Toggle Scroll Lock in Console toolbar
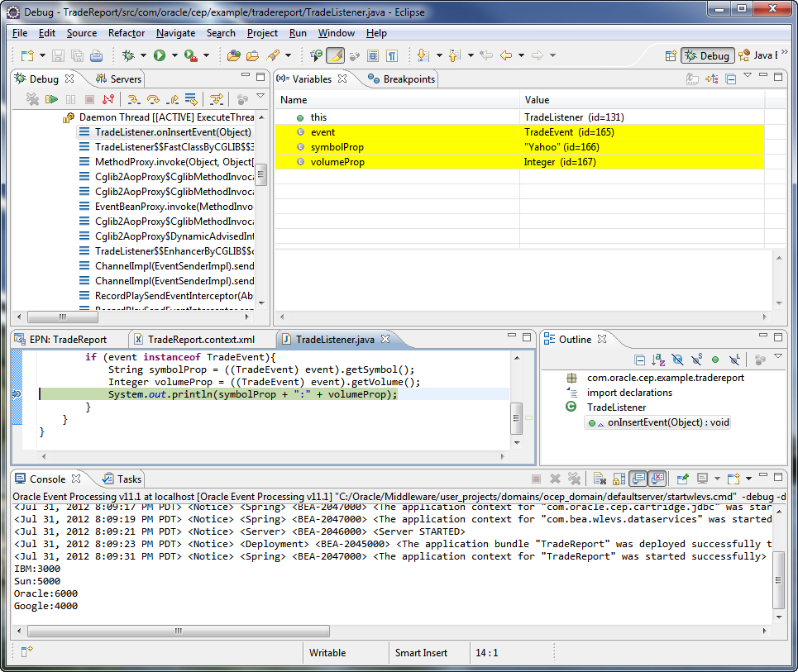This screenshot has height=672, width=798. (x=619, y=479)
